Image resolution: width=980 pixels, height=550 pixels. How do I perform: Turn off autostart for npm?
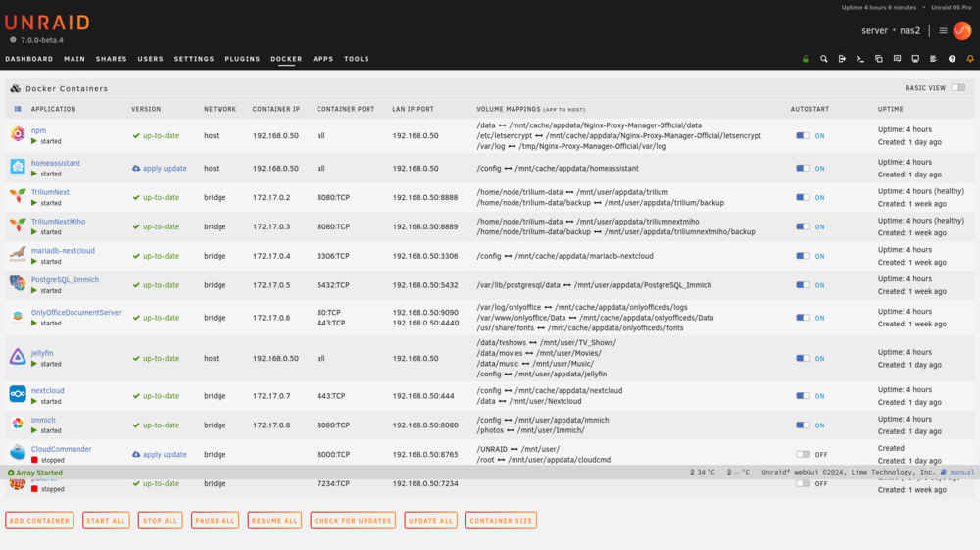(804, 135)
